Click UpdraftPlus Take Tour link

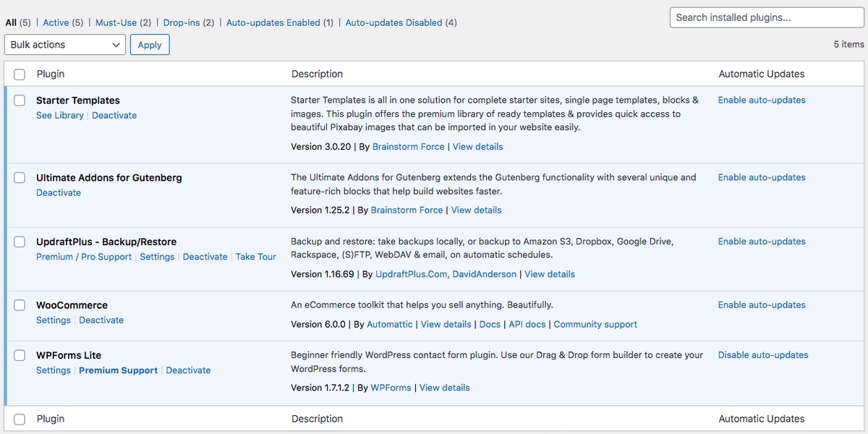pyautogui.click(x=256, y=257)
